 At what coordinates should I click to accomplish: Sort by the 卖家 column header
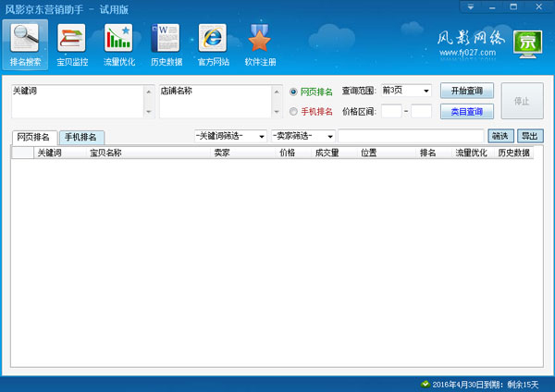242,153
